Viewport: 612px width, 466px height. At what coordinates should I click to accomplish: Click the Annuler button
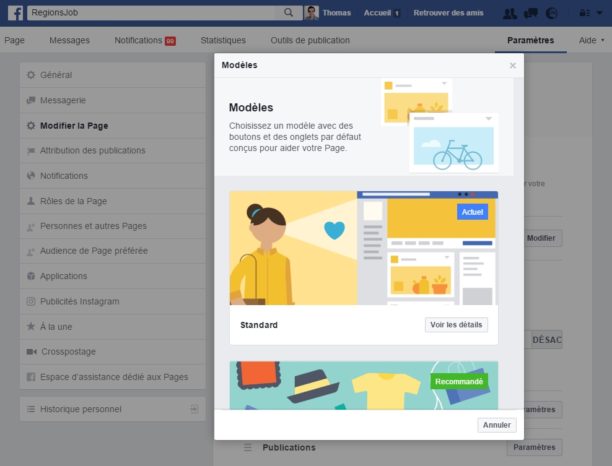pyautogui.click(x=496, y=425)
